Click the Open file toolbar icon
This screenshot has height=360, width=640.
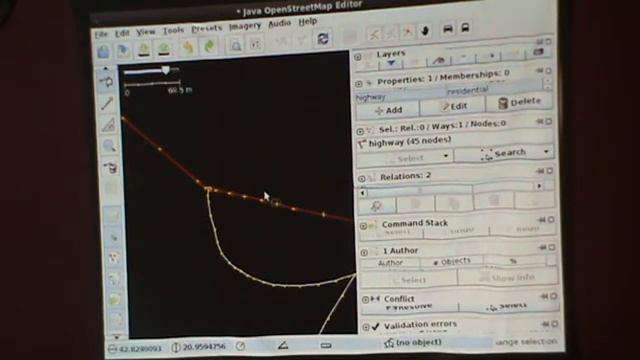[104, 52]
